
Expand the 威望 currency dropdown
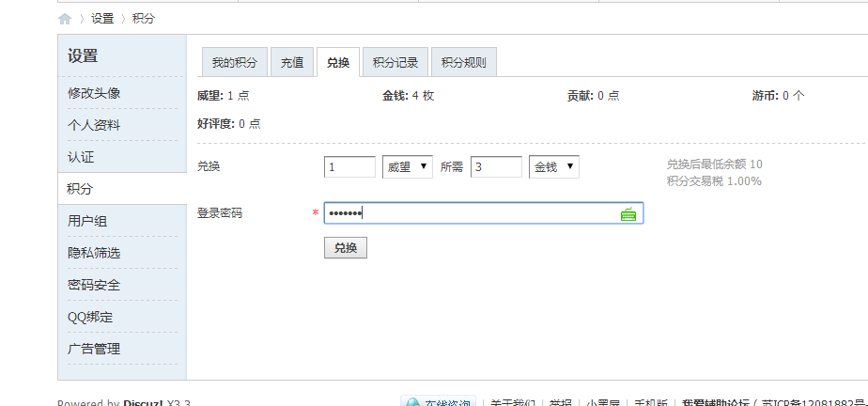coord(407,166)
